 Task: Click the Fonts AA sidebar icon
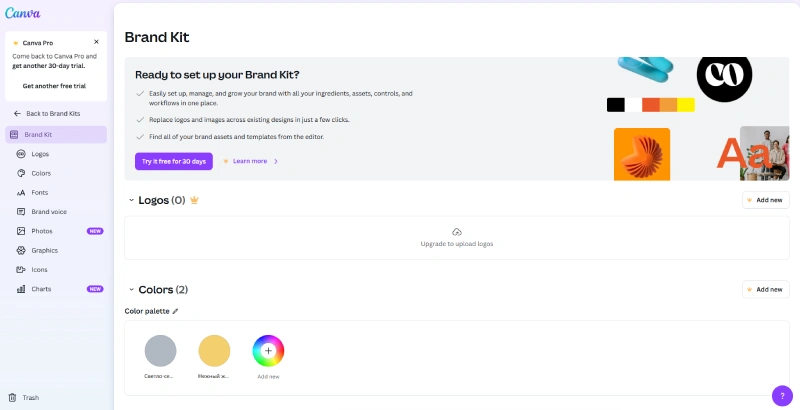(x=21, y=193)
